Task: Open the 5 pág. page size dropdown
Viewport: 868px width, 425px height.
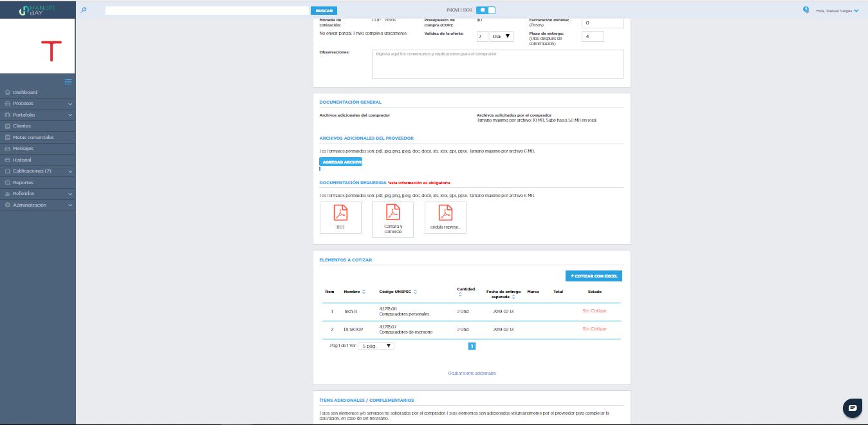Action: [375, 346]
